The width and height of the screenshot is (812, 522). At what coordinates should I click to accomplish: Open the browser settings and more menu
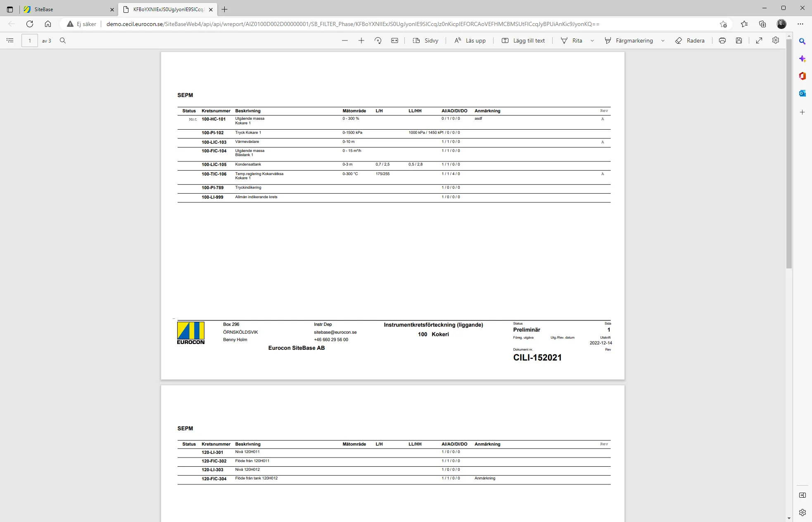click(x=800, y=24)
